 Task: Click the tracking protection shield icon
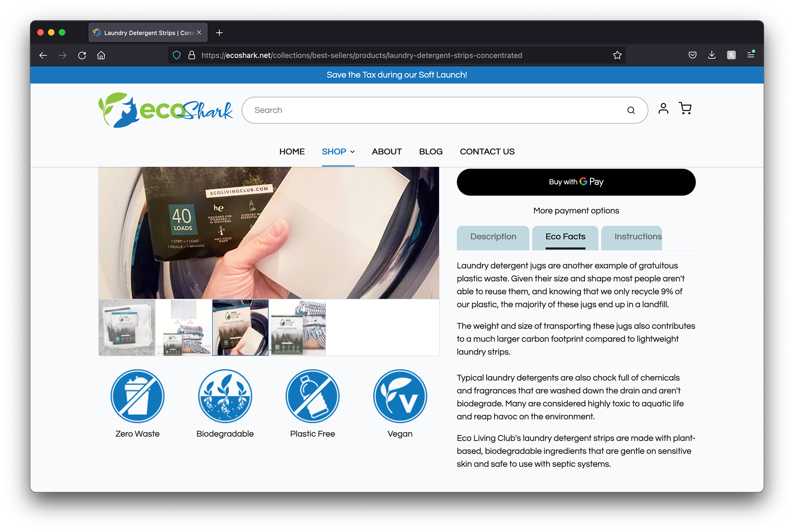[177, 55]
